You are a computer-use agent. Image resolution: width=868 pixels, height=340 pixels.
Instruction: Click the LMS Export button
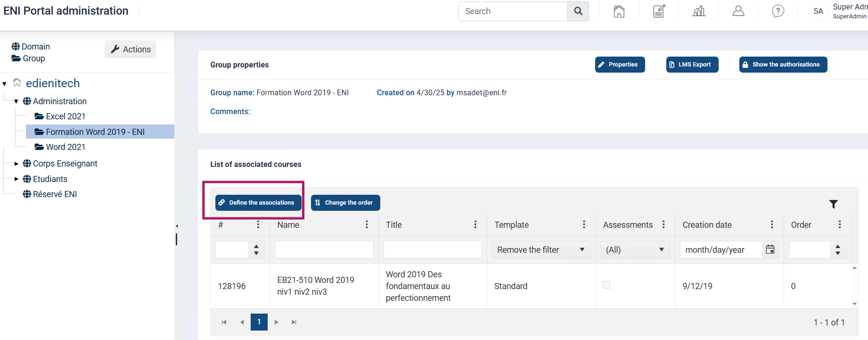pos(692,65)
